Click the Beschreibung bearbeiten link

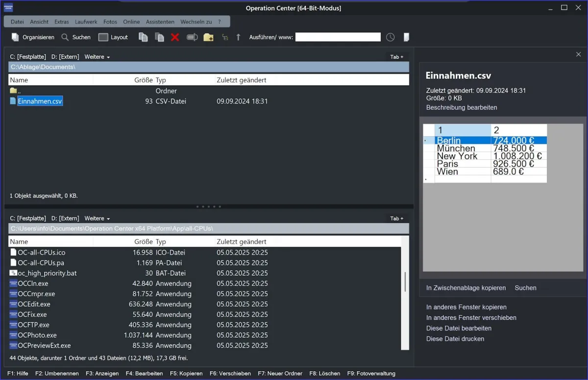(x=462, y=107)
